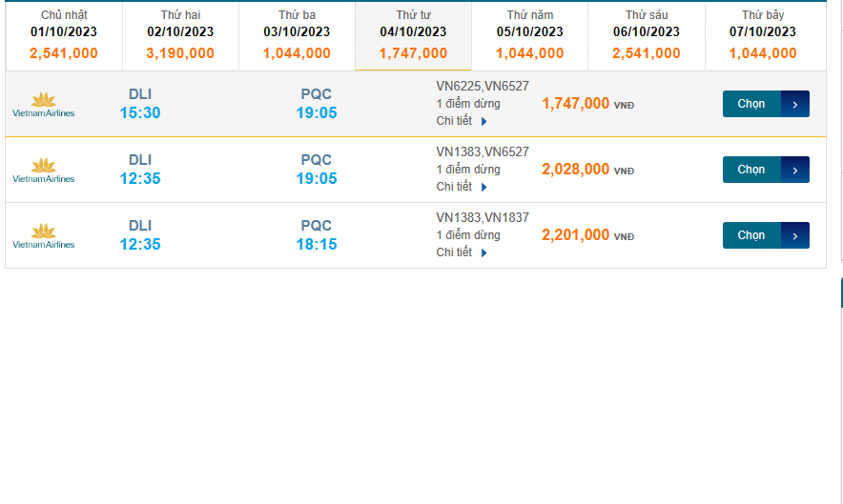Click Vietnam Airlines logo on 15:30 flight

click(x=43, y=104)
